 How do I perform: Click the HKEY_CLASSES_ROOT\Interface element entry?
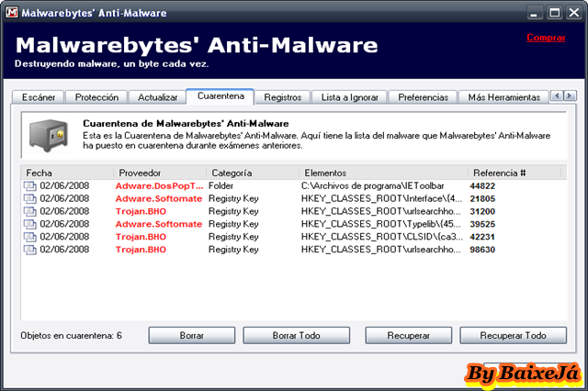[x=382, y=198]
